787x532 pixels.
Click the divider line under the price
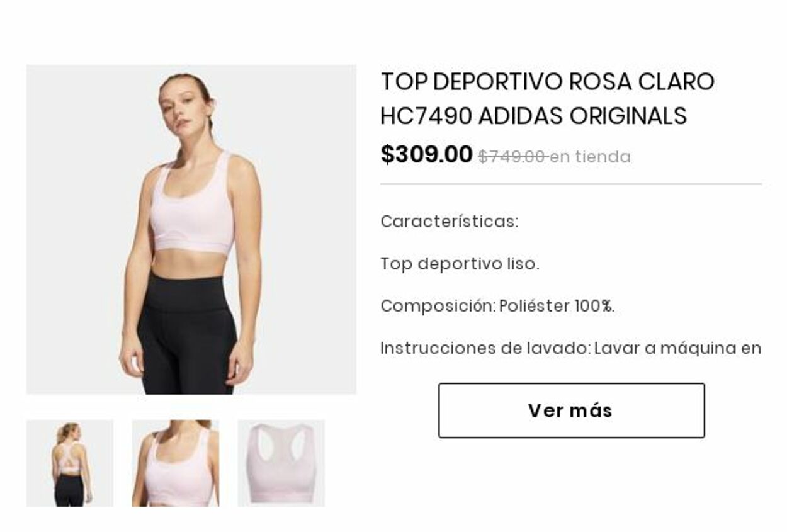[x=571, y=184]
